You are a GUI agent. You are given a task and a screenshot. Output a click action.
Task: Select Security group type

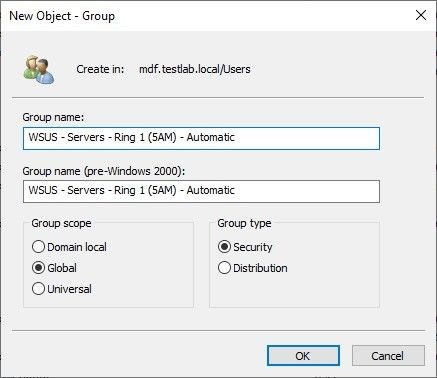tap(245, 247)
